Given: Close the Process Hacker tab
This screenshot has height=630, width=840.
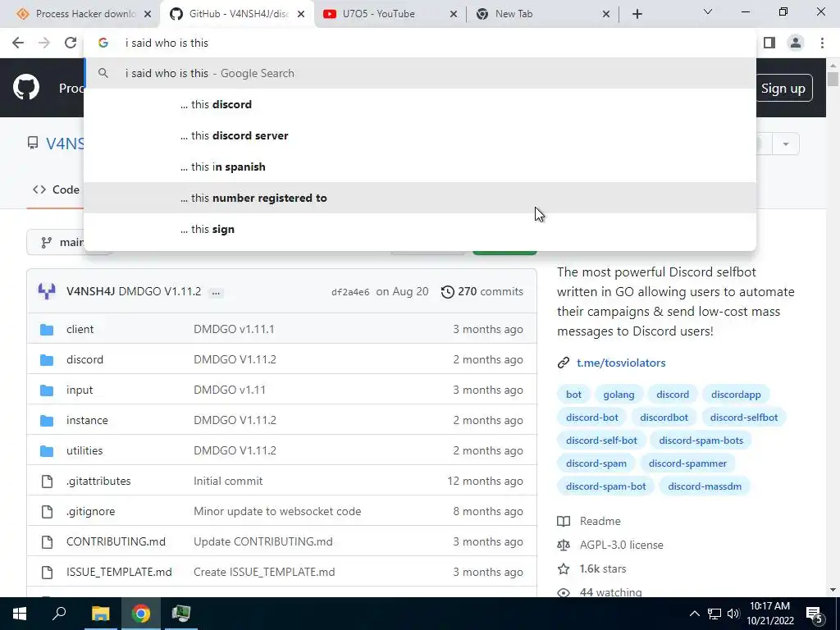Looking at the screenshot, I should [148, 15].
